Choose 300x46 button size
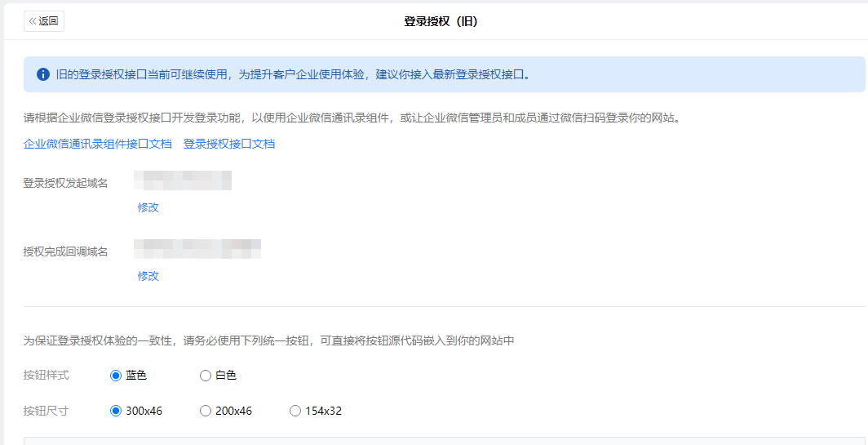868x445 pixels. [116, 412]
